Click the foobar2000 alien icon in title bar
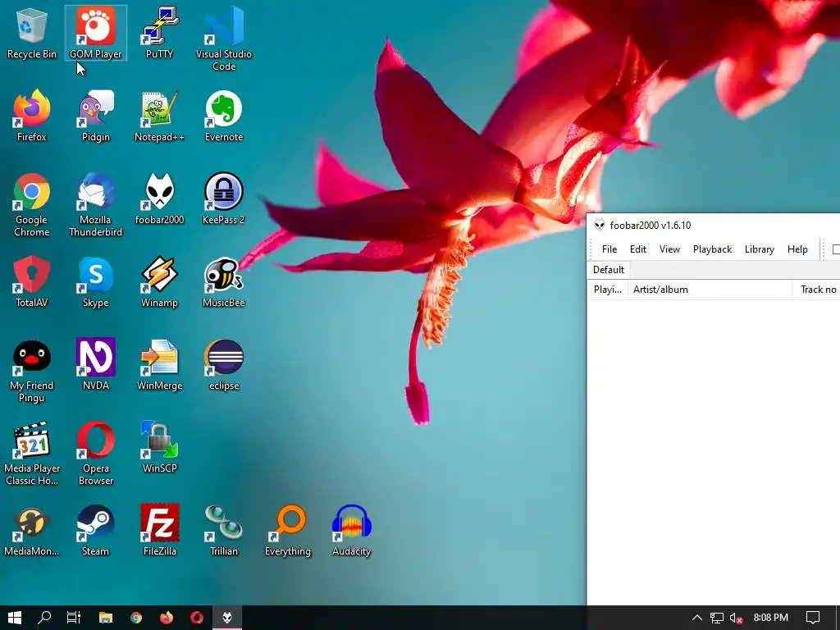Image resolution: width=840 pixels, height=630 pixels. click(x=600, y=225)
